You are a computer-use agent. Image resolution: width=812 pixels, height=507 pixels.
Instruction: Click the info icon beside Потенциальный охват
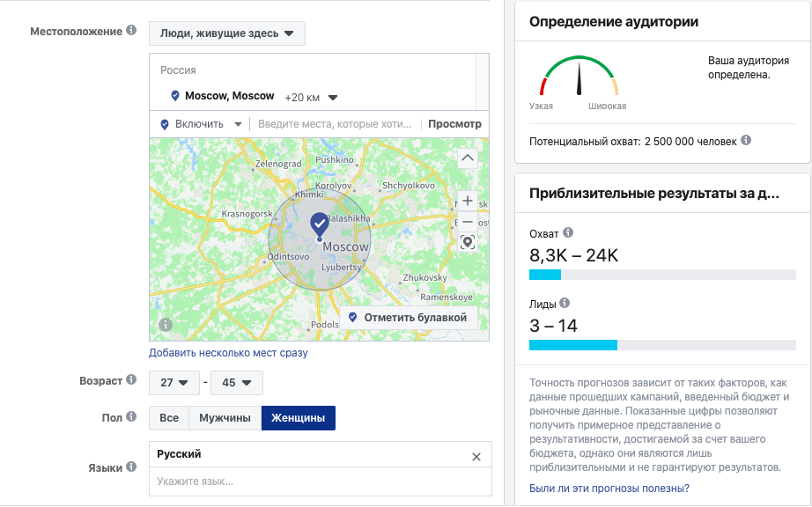[x=746, y=141]
